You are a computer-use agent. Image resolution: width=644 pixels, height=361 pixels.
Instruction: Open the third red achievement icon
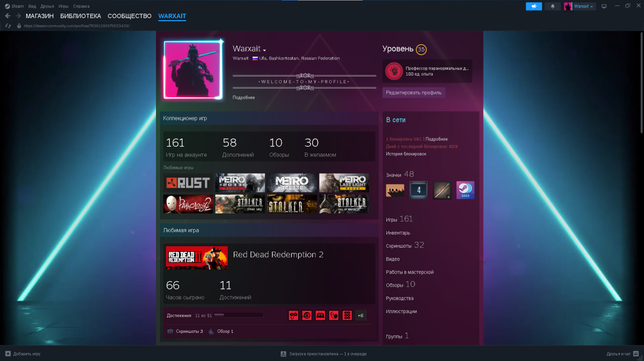pyautogui.click(x=320, y=316)
